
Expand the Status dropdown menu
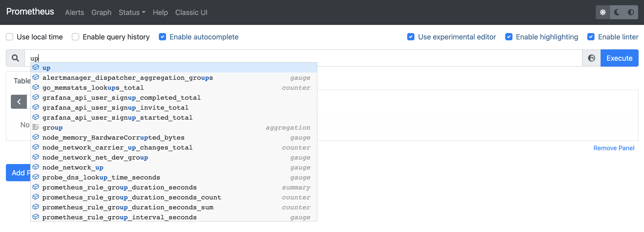132,12
